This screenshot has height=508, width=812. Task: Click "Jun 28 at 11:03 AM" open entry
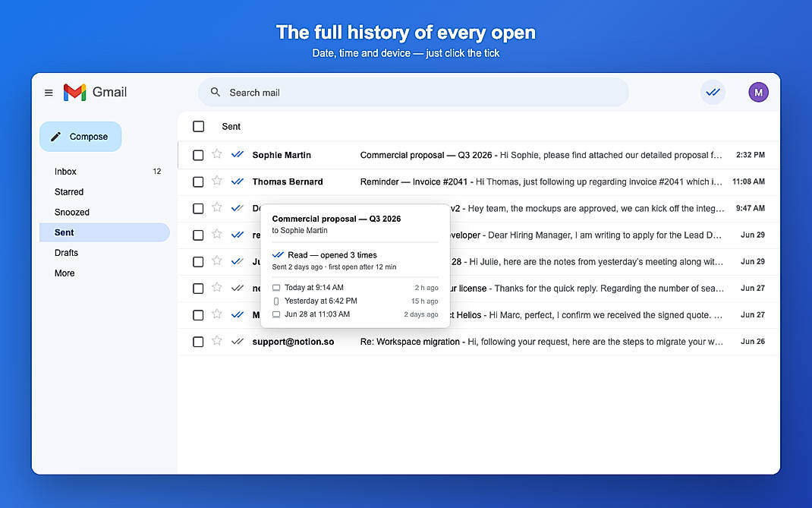click(x=317, y=314)
